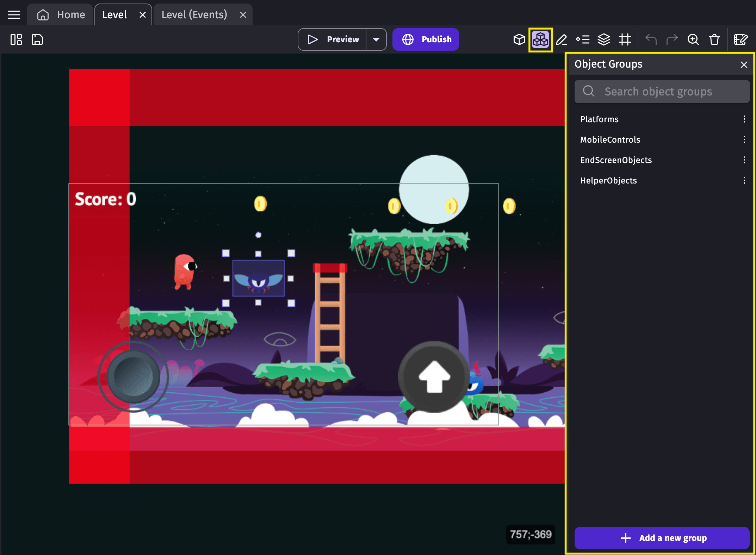The image size is (756, 555).
Task: Open the main hamburger menu
Action: [x=14, y=15]
